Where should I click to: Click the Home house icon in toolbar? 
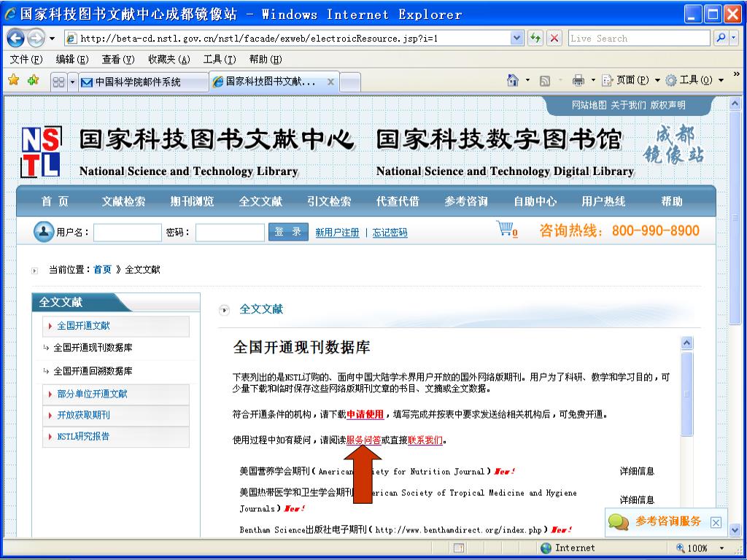point(513,80)
